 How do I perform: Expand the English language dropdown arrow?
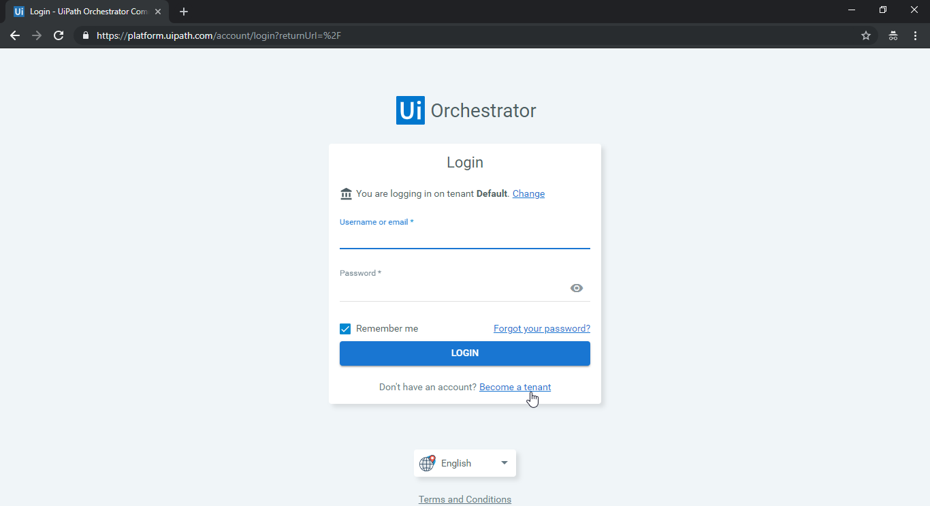pos(504,463)
